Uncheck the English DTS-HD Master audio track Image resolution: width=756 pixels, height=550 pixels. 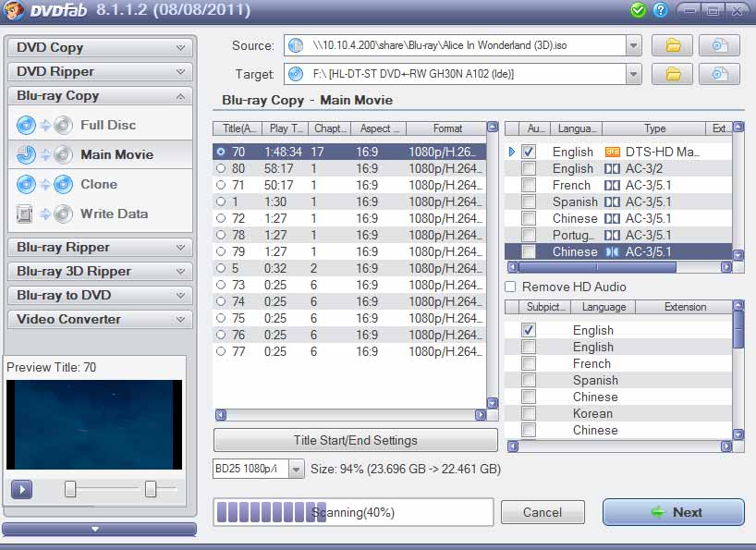pyautogui.click(x=529, y=153)
